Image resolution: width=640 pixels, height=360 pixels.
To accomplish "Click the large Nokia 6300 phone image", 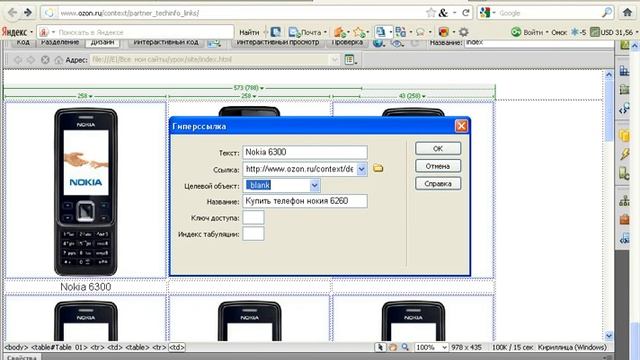I will point(86,191).
